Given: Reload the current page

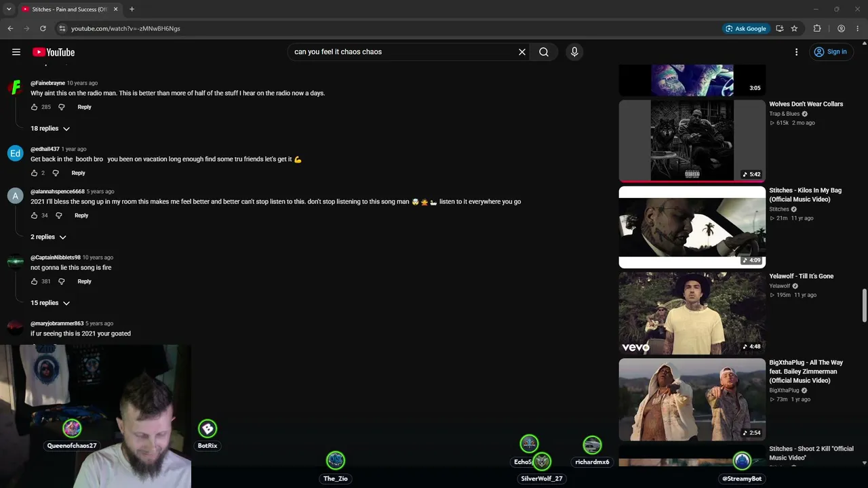Looking at the screenshot, I should coord(43,28).
